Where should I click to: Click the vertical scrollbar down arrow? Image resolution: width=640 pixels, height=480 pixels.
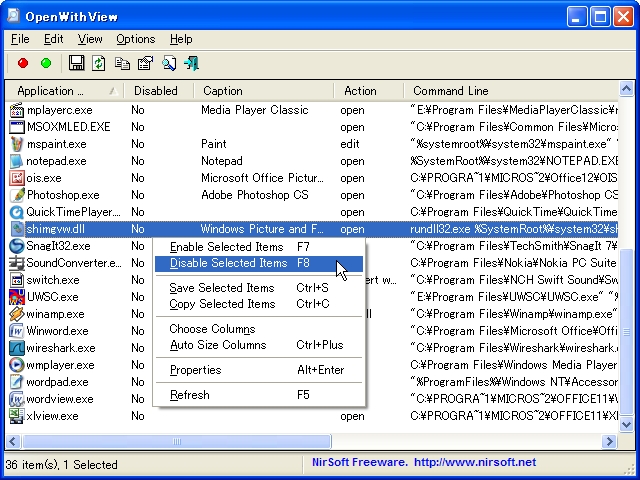[x=626, y=425]
